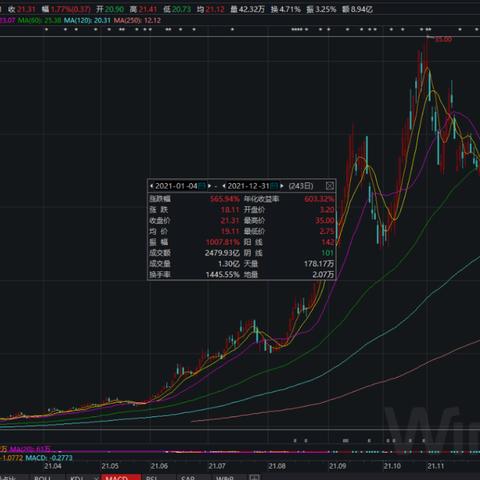480x480 pixels.
Task: Click the MA(60) legend label
Action: pos(39,20)
